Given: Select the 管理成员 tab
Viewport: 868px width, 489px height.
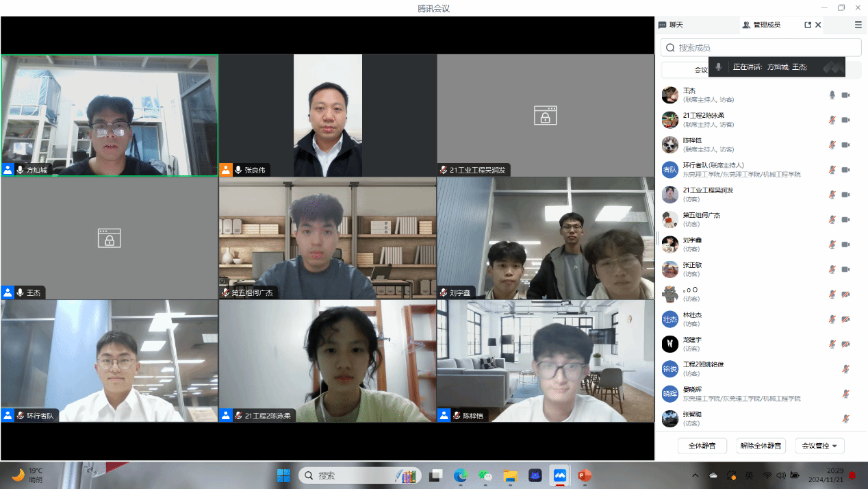Looking at the screenshot, I should click(x=761, y=25).
